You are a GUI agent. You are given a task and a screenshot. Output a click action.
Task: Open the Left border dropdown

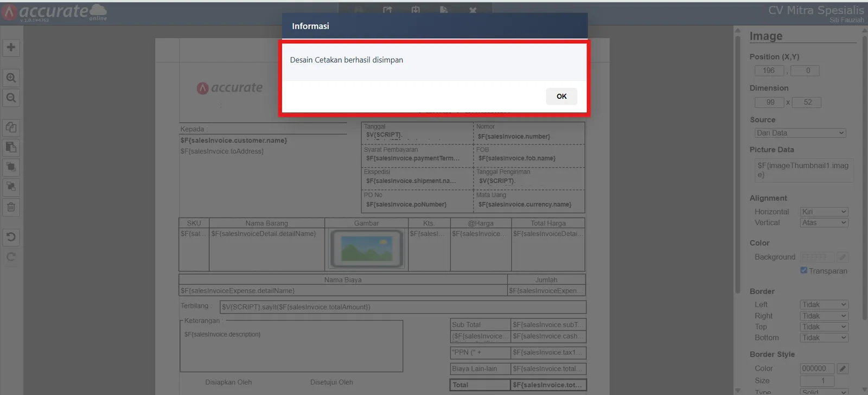click(x=824, y=304)
